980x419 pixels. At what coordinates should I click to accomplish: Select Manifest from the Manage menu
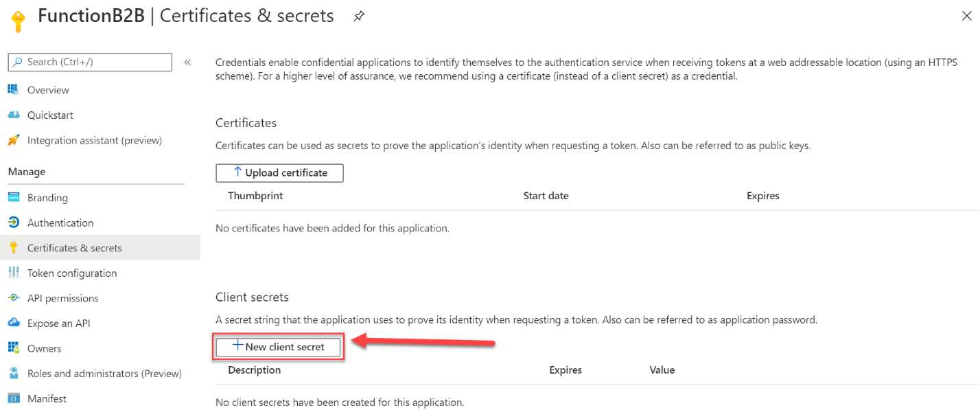coord(46,398)
